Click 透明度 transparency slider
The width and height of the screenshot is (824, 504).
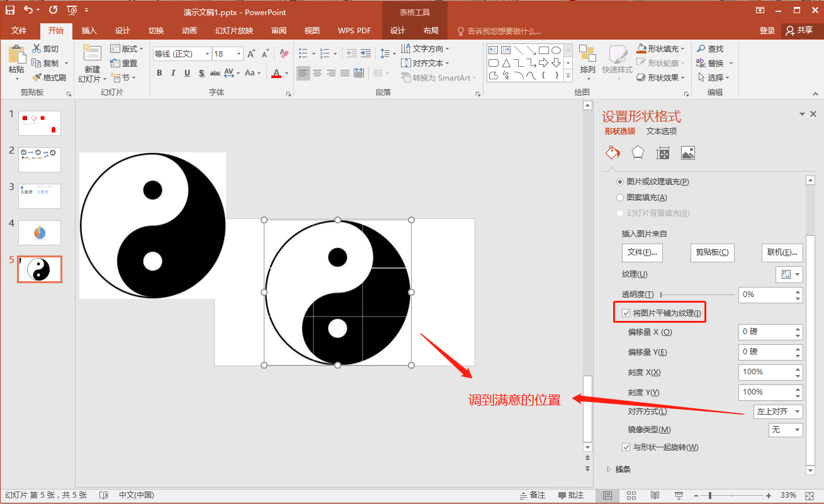[697, 294]
